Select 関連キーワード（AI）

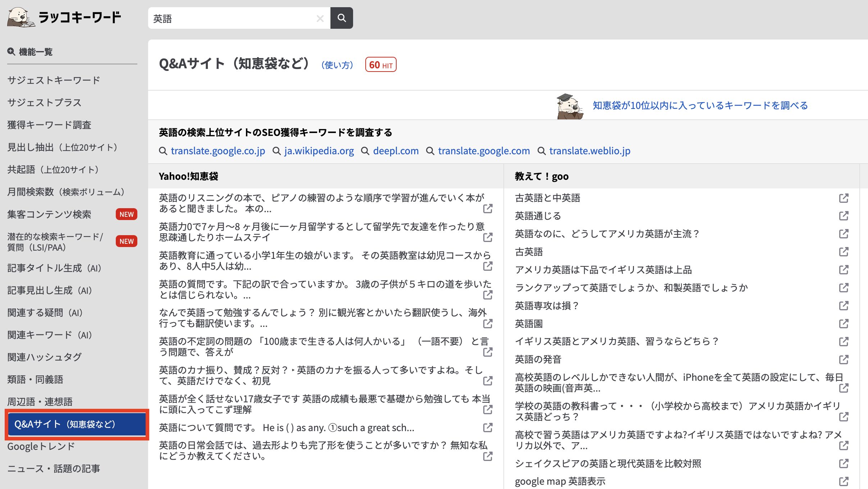click(50, 335)
